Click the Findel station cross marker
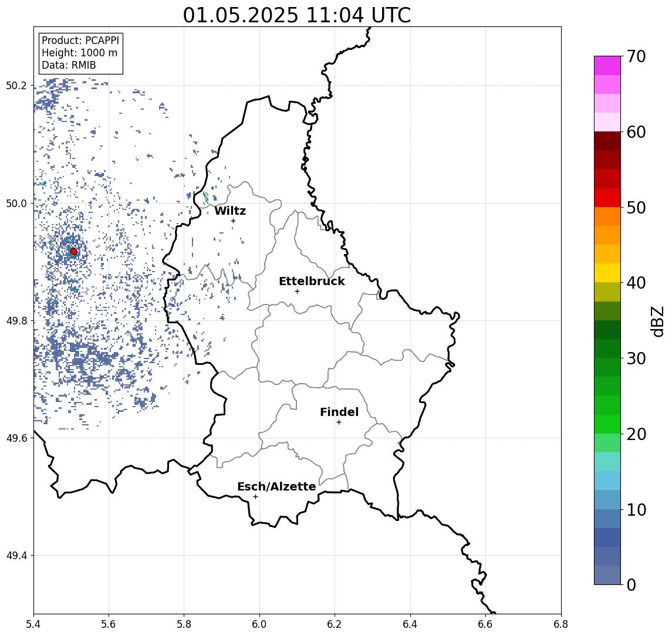The height and width of the screenshot is (636, 672). click(x=339, y=422)
